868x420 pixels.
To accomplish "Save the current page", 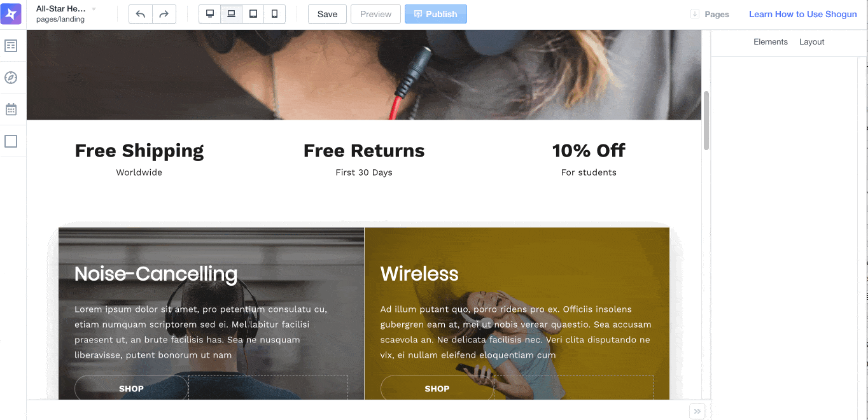I will [327, 14].
